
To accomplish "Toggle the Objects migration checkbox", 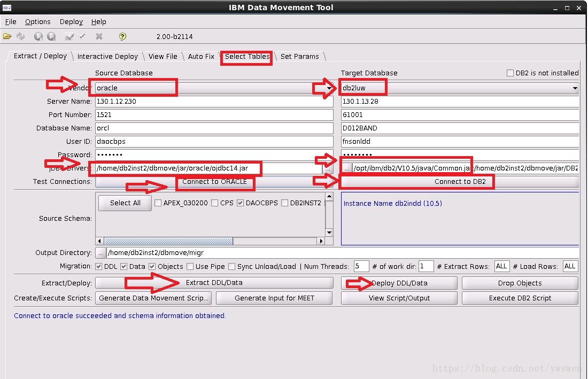I will click(x=152, y=267).
